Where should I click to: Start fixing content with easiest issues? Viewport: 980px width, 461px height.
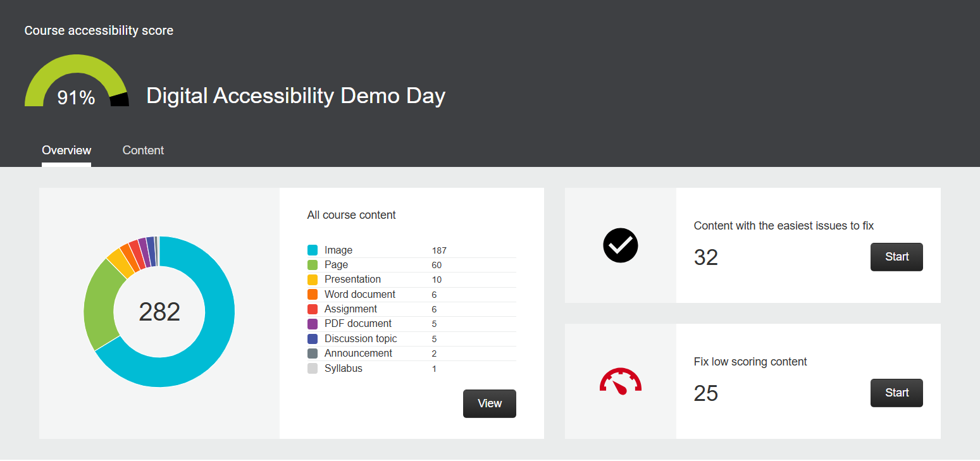[896, 257]
